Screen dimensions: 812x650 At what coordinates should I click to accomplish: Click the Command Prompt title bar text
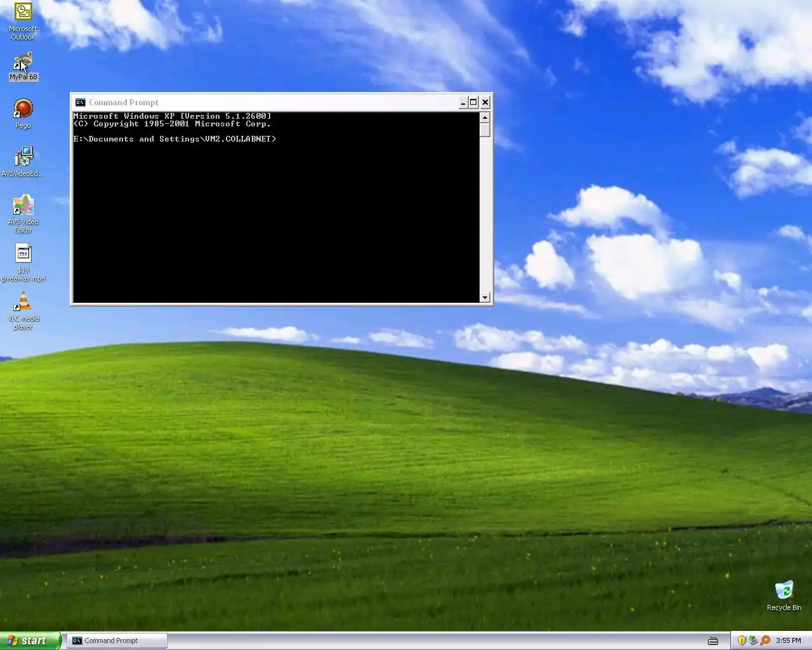tap(124, 102)
